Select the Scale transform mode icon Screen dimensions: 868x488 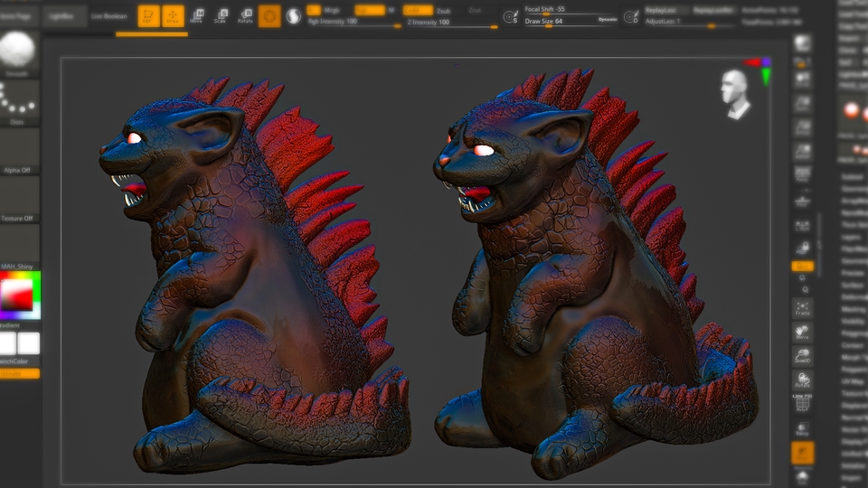click(221, 15)
